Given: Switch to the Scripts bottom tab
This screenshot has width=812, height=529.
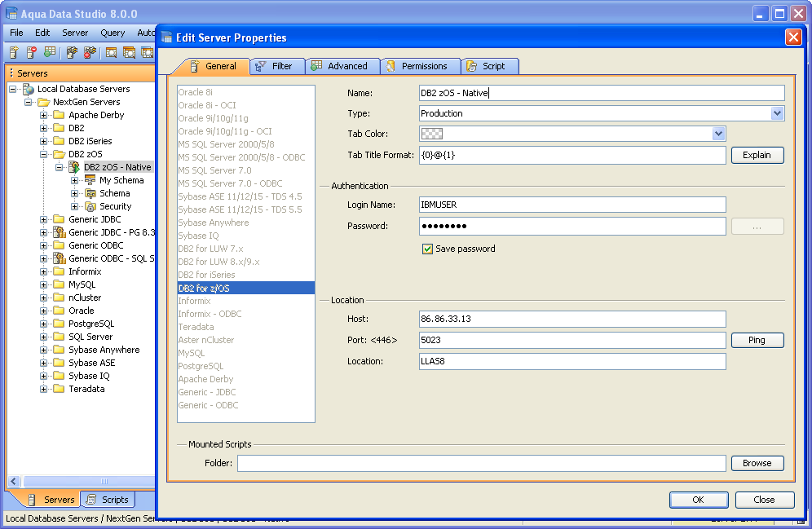Looking at the screenshot, I should click(x=108, y=500).
